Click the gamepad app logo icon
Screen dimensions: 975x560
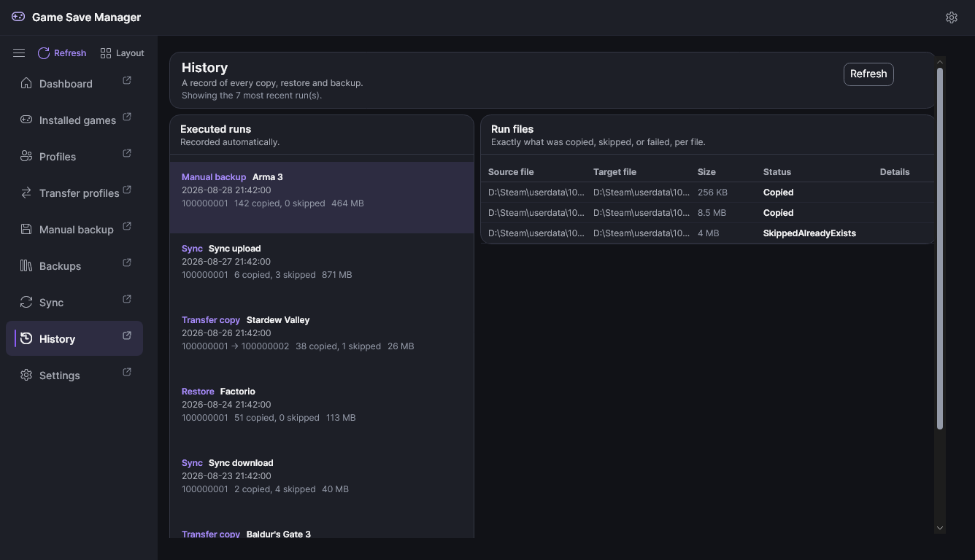pos(18,17)
